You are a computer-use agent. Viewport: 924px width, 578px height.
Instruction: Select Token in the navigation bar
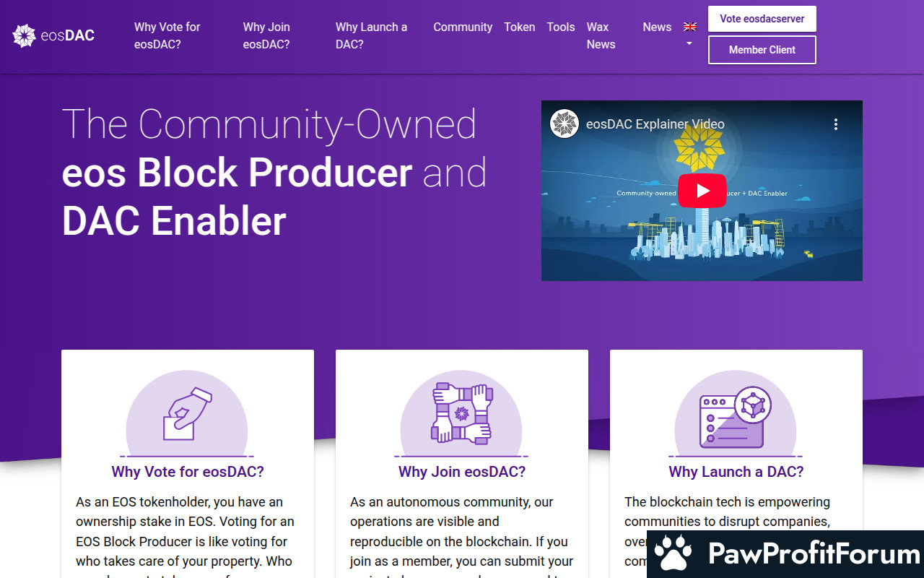pos(520,27)
